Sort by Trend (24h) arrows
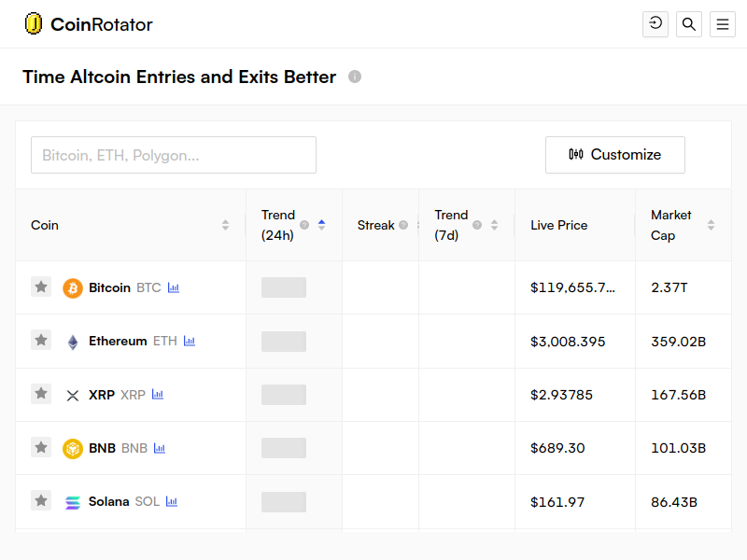The width and height of the screenshot is (747, 560). [321, 225]
